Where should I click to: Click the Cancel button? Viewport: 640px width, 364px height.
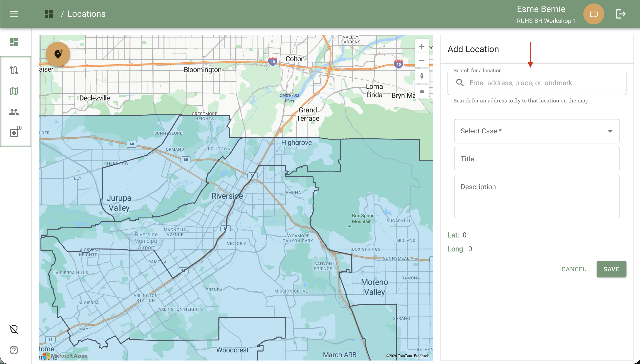[x=574, y=269]
